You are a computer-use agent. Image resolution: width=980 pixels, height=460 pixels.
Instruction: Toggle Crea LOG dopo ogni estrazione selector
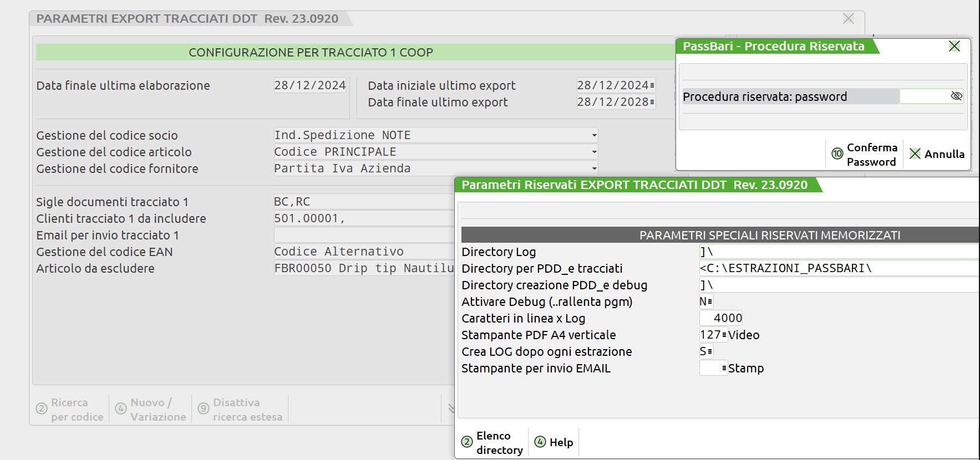pyautogui.click(x=709, y=351)
